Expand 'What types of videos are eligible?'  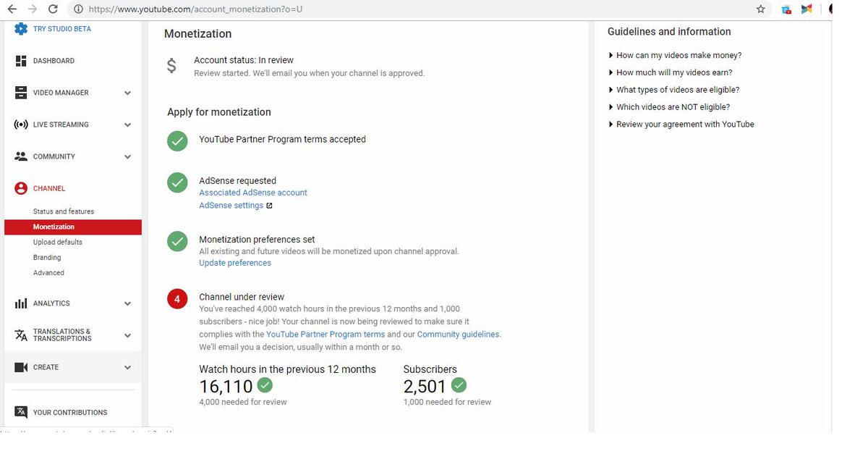coord(674,90)
